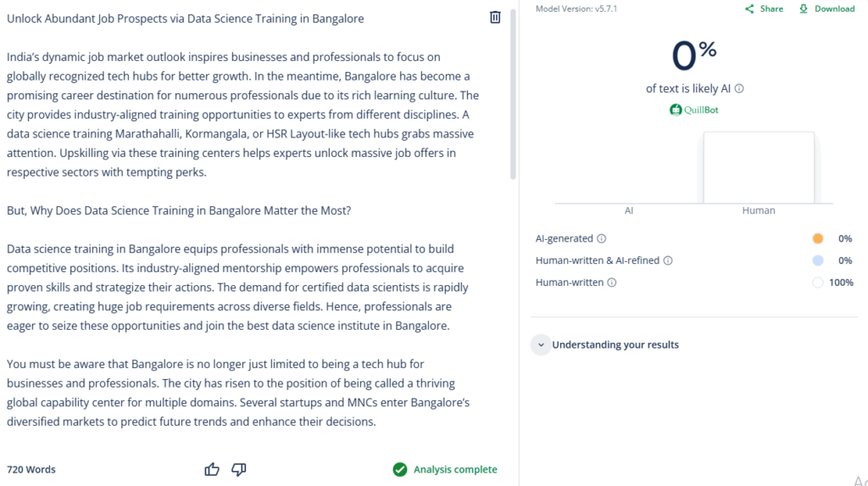This screenshot has height=486, width=868.
Task: Show info for AI-generated category
Action: [x=602, y=239]
